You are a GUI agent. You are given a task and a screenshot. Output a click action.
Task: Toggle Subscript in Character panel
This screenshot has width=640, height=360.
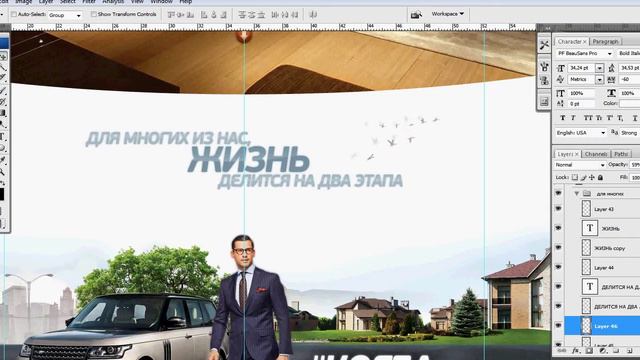(620, 118)
